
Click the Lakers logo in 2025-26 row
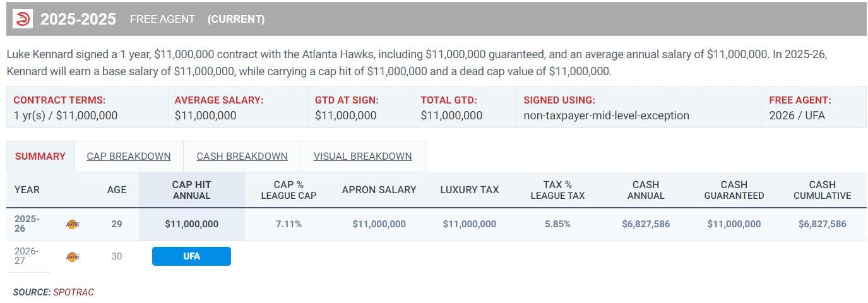tap(73, 224)
